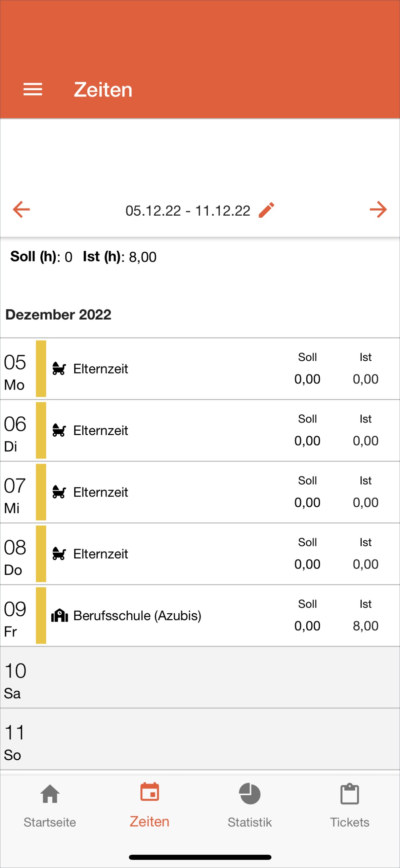
Task: Open Wednesday 07 Elternzeit entry
Action: tap(101, 492)
